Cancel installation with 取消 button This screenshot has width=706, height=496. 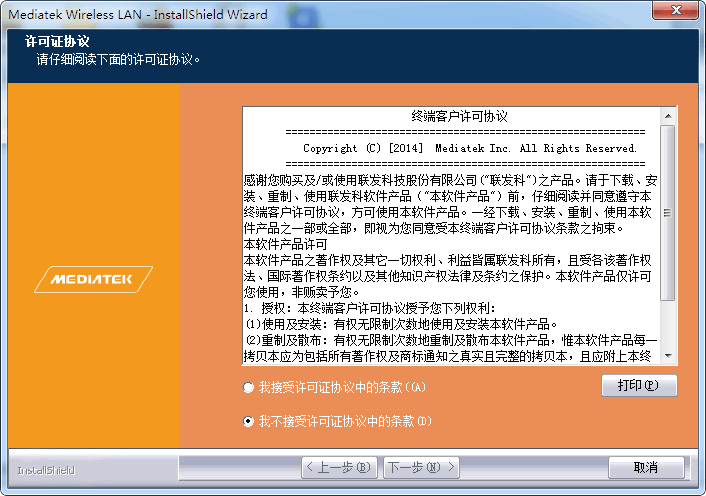pyautogui.click(x=646, y=467)
